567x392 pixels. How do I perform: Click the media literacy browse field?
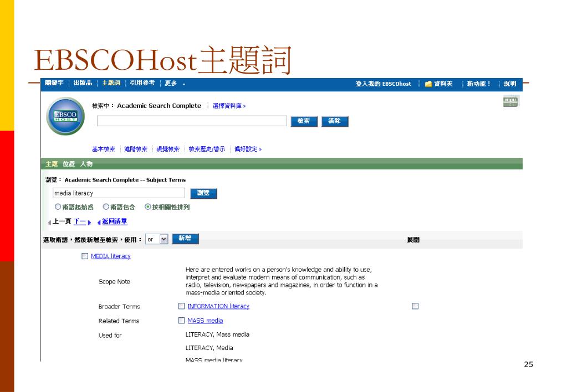(x=119, y=193)
